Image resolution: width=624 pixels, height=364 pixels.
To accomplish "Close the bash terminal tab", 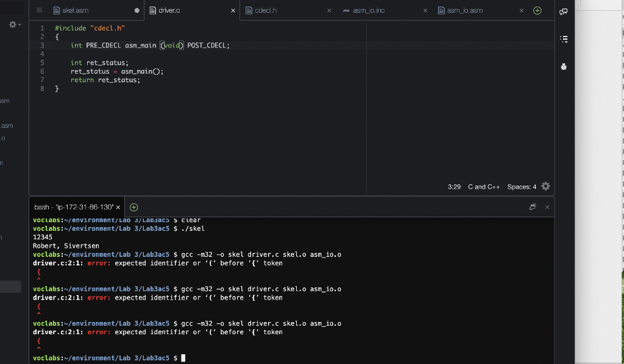I will (118, 208).
